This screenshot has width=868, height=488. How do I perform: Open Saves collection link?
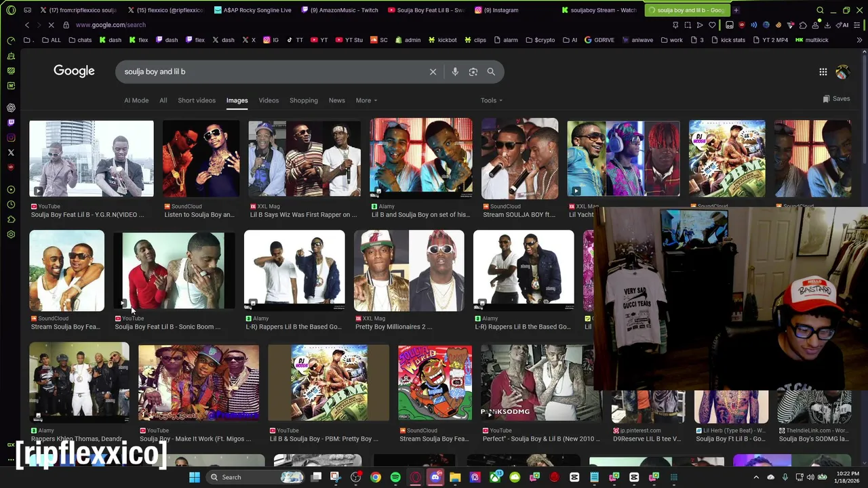coord(836,99)
